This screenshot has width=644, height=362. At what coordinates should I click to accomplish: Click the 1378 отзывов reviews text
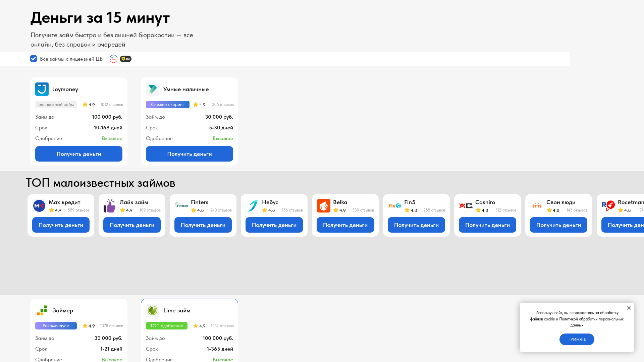[x=111, y=326]
